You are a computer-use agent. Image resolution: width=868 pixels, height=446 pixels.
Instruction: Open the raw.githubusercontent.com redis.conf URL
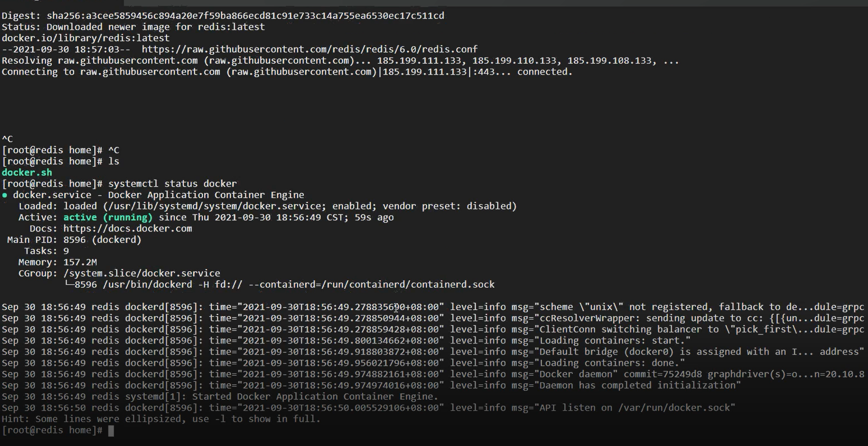tap(309, 49)
